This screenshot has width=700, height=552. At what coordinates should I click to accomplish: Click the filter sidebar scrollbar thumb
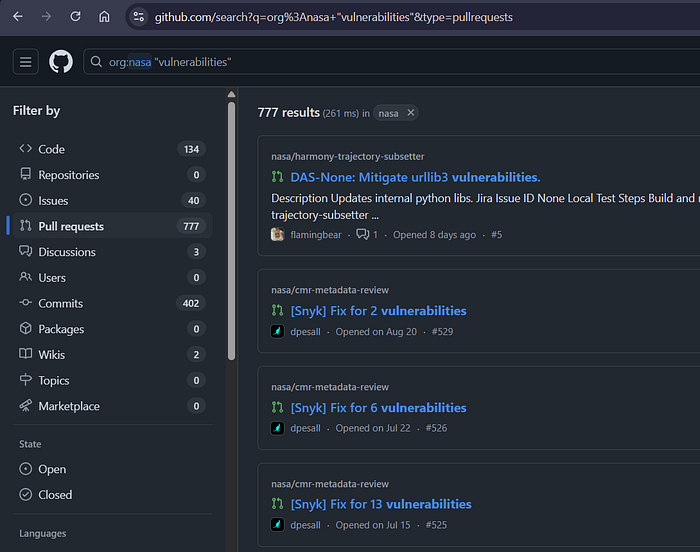[x=231, y=231]
